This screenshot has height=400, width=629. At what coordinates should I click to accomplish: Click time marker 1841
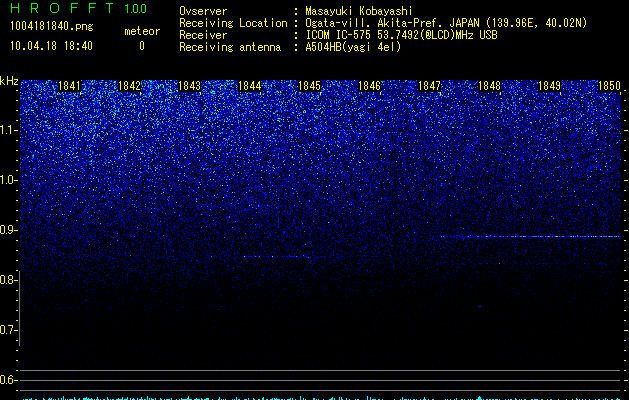pyautogui.click(x=69, y=86)
